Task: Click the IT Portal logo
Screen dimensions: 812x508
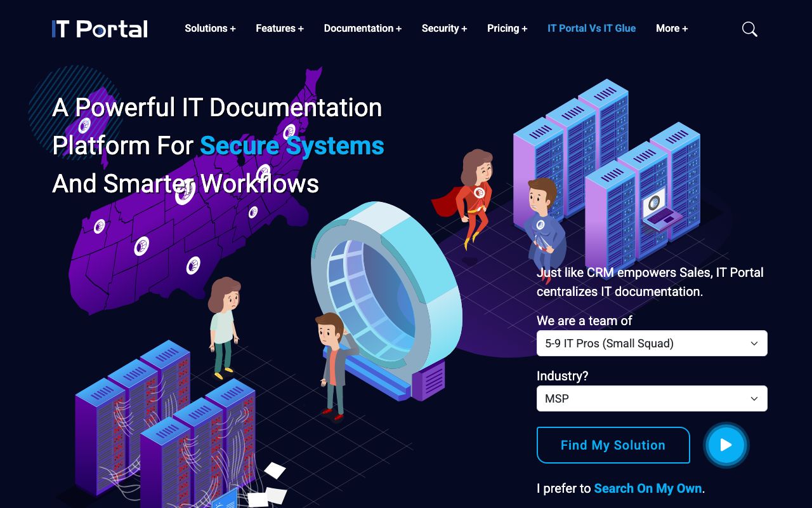Action: [x=100, y=29]
